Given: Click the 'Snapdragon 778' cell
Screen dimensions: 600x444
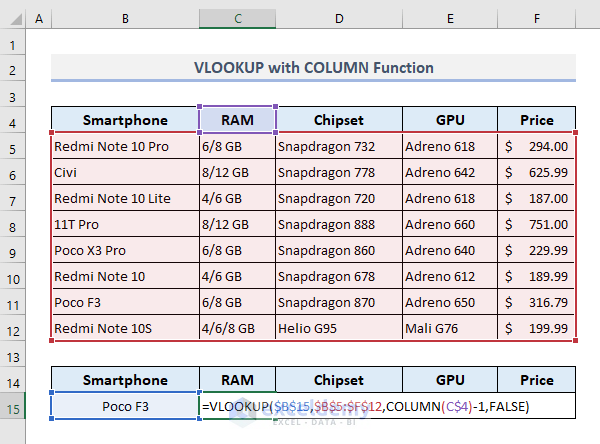Looking at the screenshot, I should [x=339, y=172].
